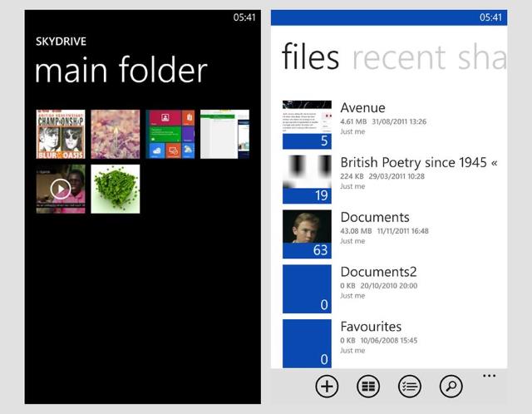Open the green cube image thumbnail
This screenshot has width=532, height=414.
pos(116,189)
